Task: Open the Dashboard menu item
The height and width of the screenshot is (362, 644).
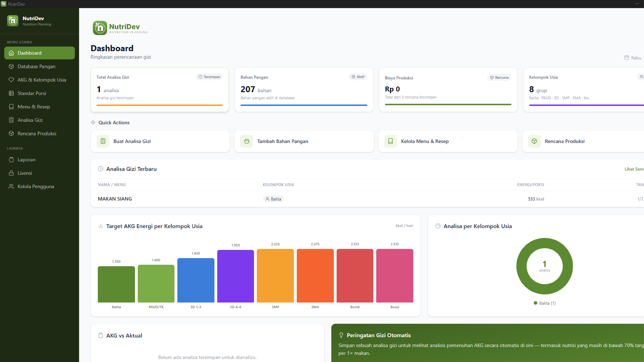Action: (x=39, y=53)
